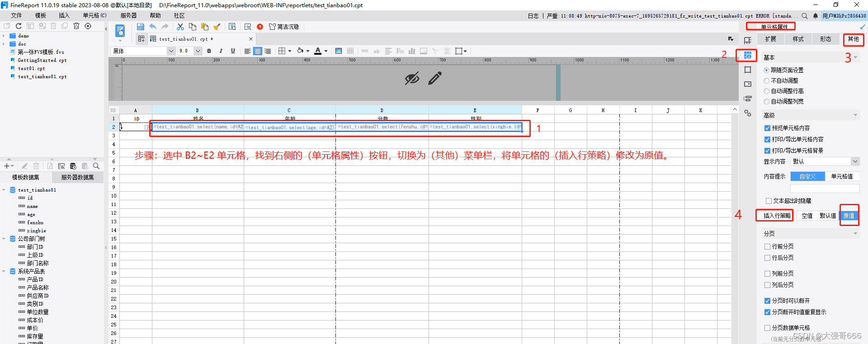Viewport: 868px width, 344px height.
Task: Select 单元格值 content hint option
Action: (842, 176)
